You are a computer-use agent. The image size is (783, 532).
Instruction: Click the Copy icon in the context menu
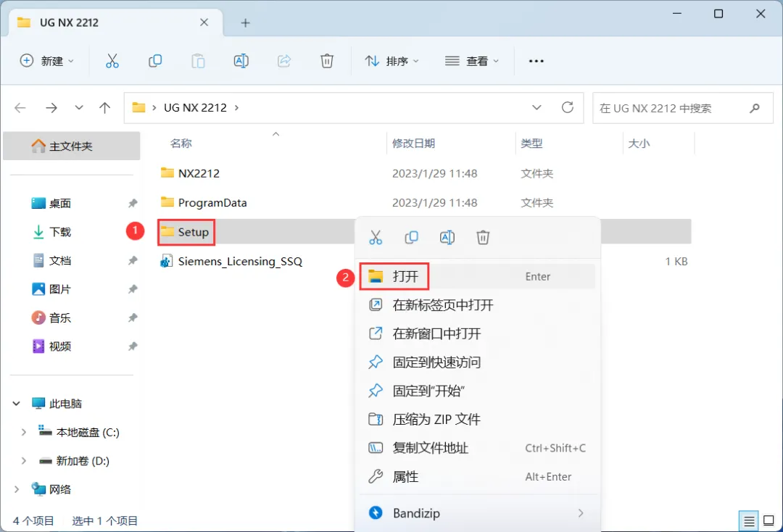[x=412, y=238]
